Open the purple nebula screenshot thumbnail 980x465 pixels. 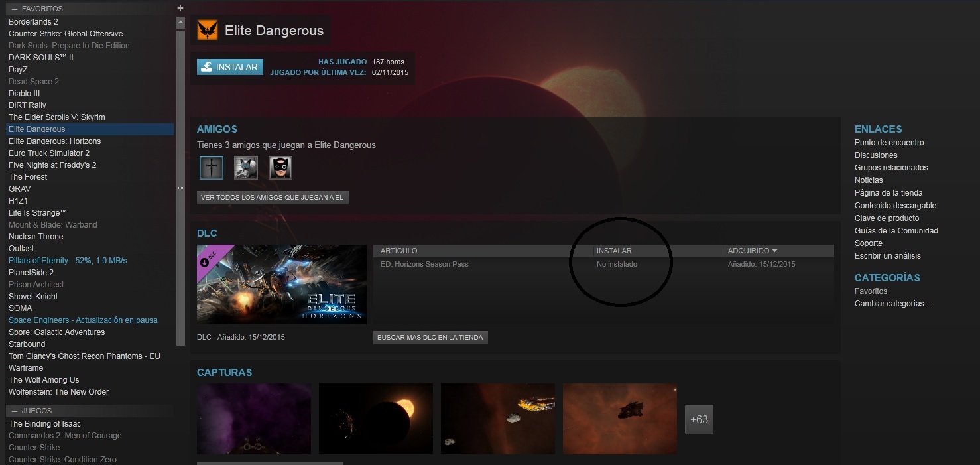(x=254, y=419)
